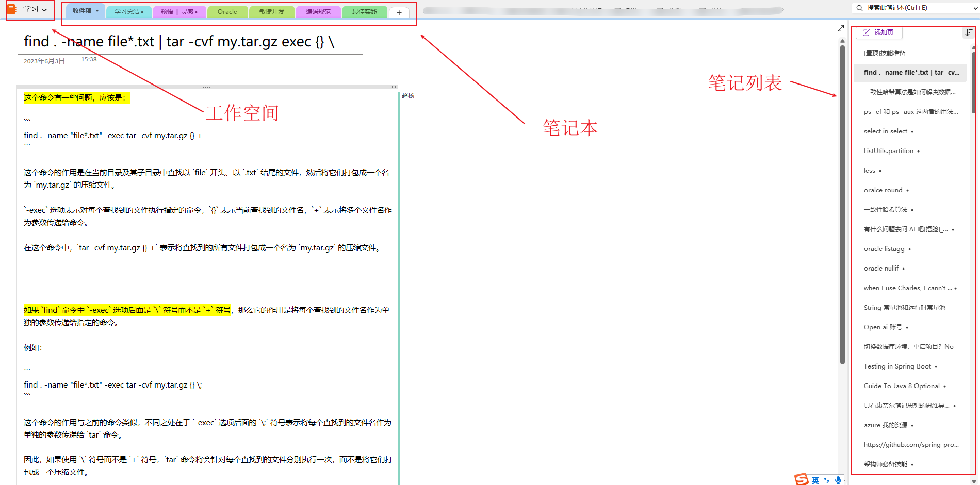Open the search scope dropdown in the search box
The image size is (980, 485).
click(x=974, y=8)
